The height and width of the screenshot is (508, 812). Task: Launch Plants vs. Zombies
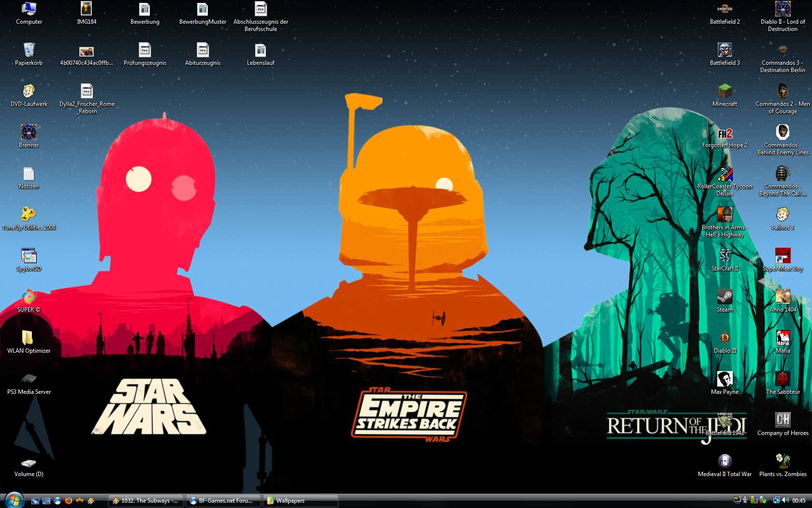click(783, 466)
